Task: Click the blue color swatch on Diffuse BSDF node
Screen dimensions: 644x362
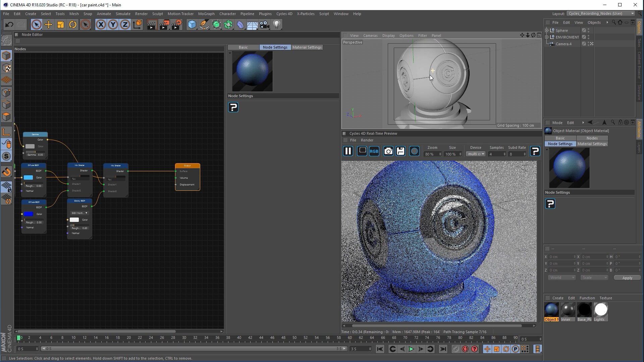Action: point(29,214)
